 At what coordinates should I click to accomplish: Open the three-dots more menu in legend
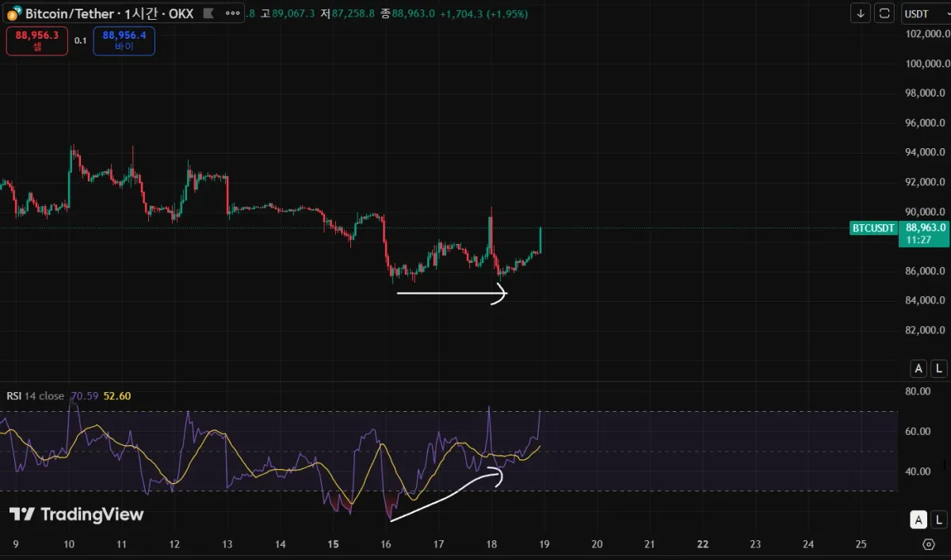click(231, 13)
